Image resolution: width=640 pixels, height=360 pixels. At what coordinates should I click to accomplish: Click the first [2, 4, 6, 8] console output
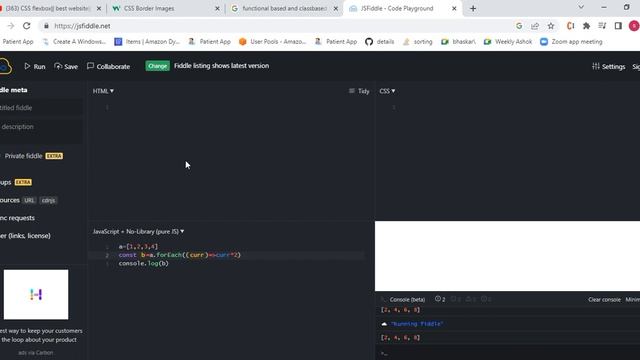(x=400, y=310)
